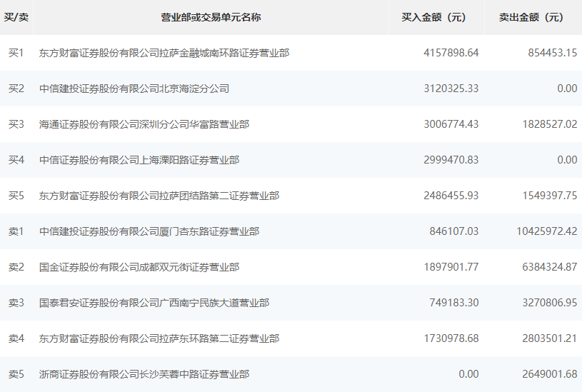
Task: Open 国金证券成都双元街证券营业部 entry
Action: (139, 267)
